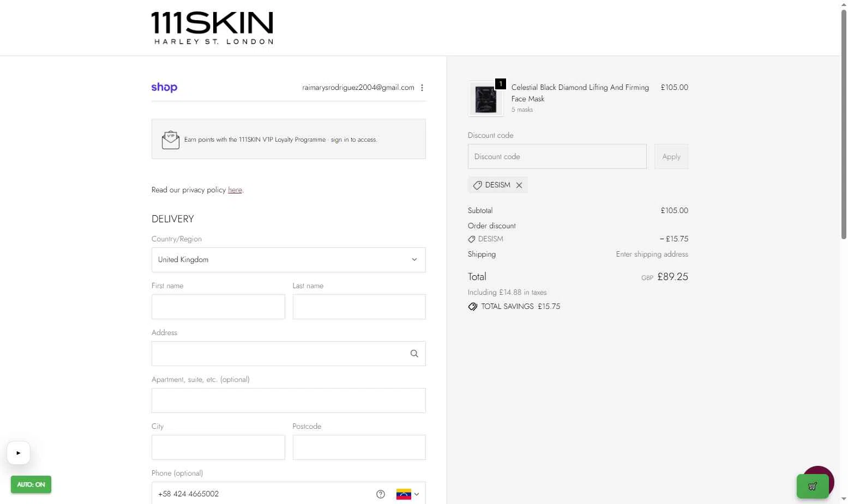This screenshot has height=504, width=848.
Task: Click the '5 masks' variant text
Action: point(522,110)
